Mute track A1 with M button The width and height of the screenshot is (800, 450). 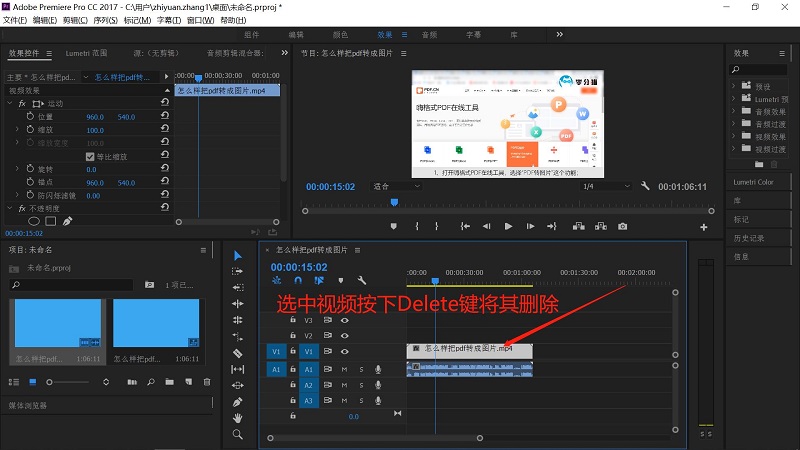pyautogui.click(x=344, y=369)
